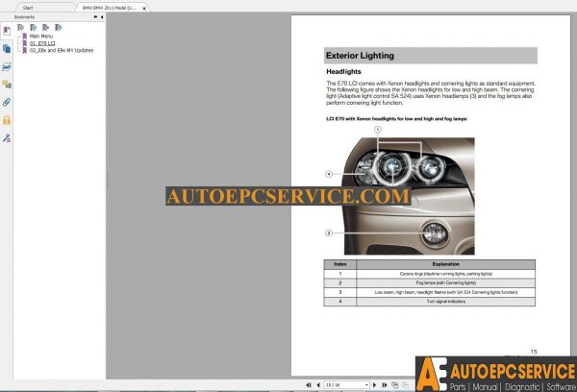The image size is (577, 392).
Task: Go to the previous page
Action: tap(318, 385)
